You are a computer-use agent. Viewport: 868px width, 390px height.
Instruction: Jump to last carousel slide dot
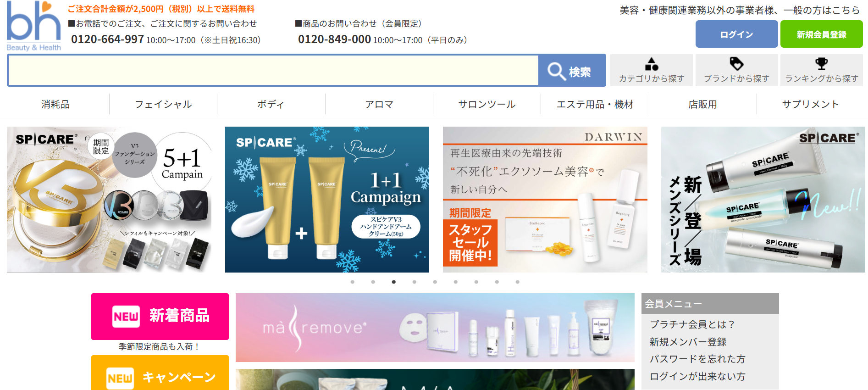pos(517,282)
